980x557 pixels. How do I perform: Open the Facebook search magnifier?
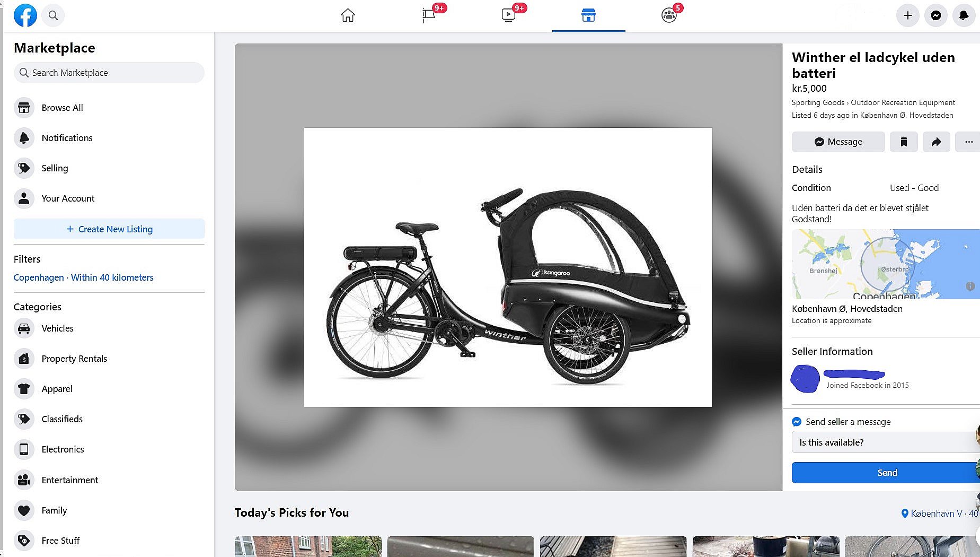(53, 15)
